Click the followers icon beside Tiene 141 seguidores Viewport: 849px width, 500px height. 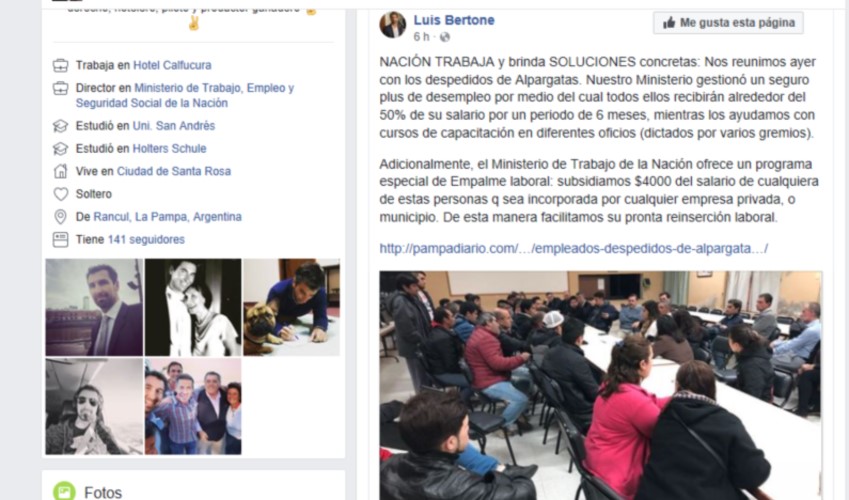pos(61,239)
